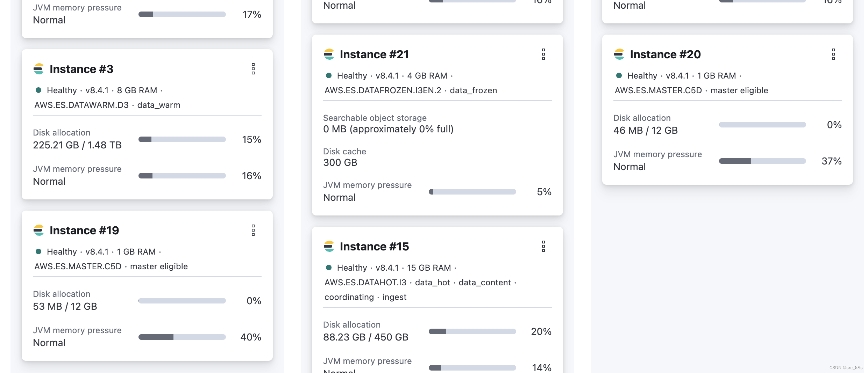Click the 20% disk allocation value
The image size is (868, 373).
click(541, 332)
